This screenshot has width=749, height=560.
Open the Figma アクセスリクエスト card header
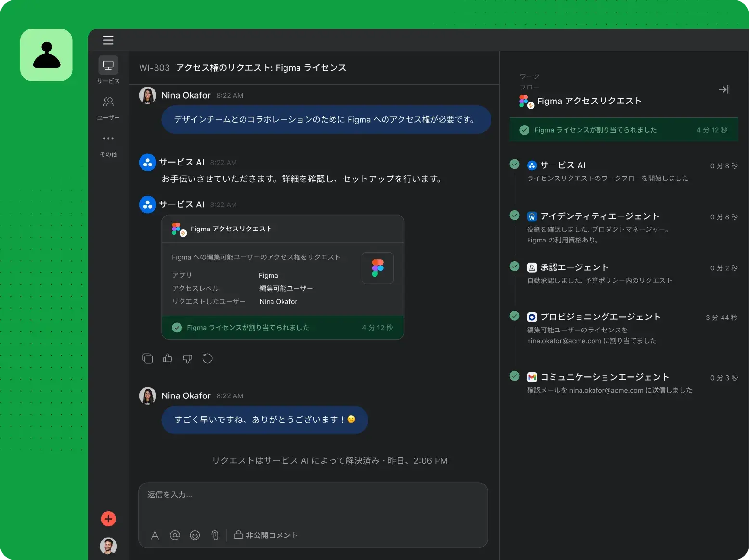click(283, 229)
